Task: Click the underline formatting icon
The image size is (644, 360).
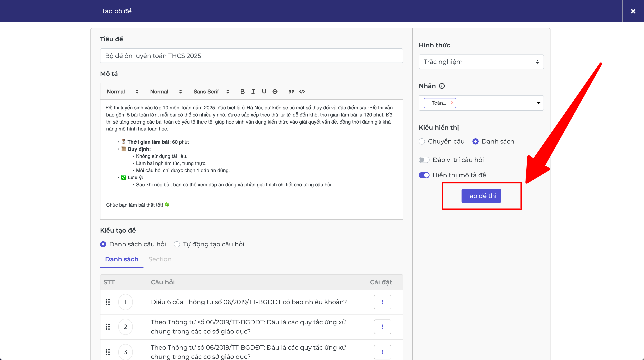Action: point(264,92)
